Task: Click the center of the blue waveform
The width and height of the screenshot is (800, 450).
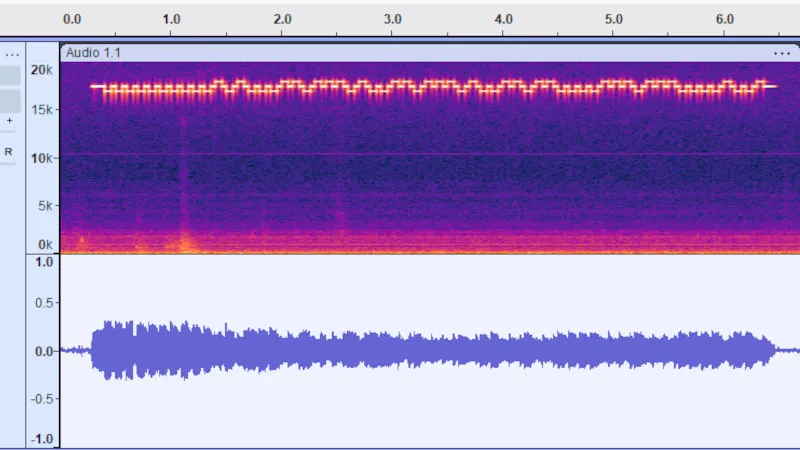Action: pos(430,351)
